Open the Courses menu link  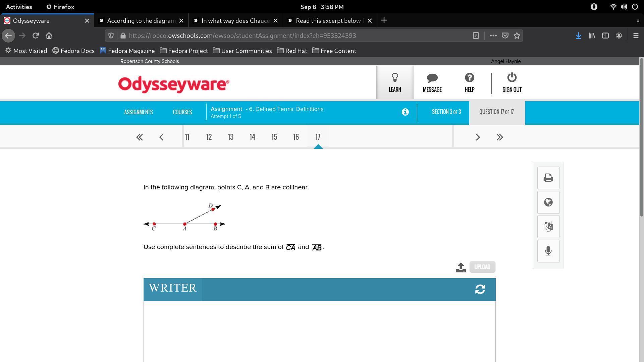pyautogui.click(x=182, y=112)
